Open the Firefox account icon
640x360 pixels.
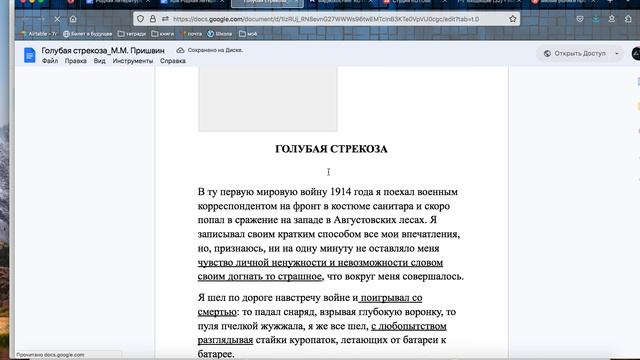611,19
